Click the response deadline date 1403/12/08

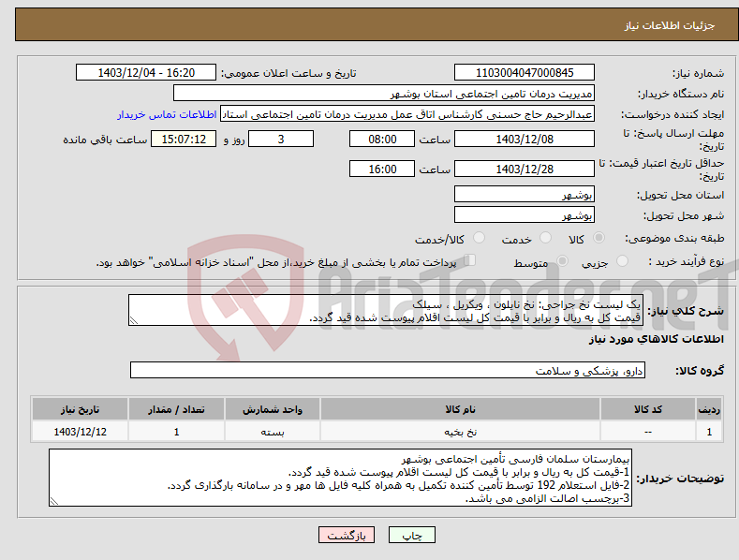[525, 139]
